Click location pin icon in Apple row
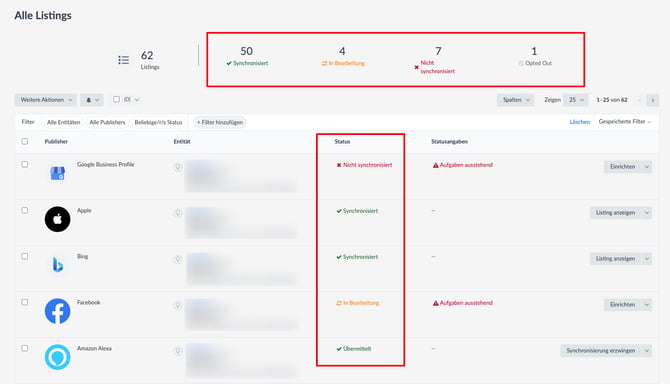This screenshot has height=384, width=670. tap(178, 213)
